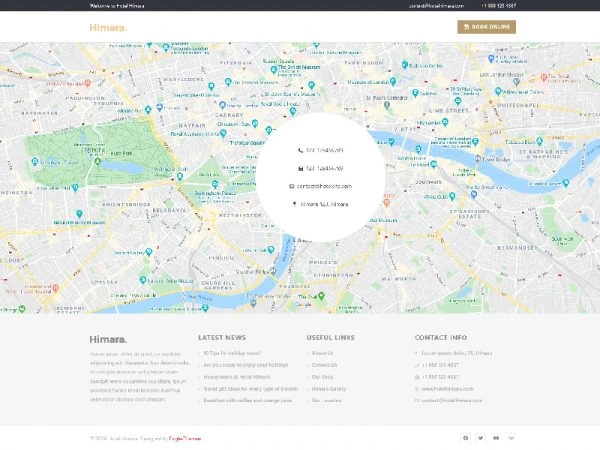
Task: Click the Royal London Hospital marker
Action: 544,77
